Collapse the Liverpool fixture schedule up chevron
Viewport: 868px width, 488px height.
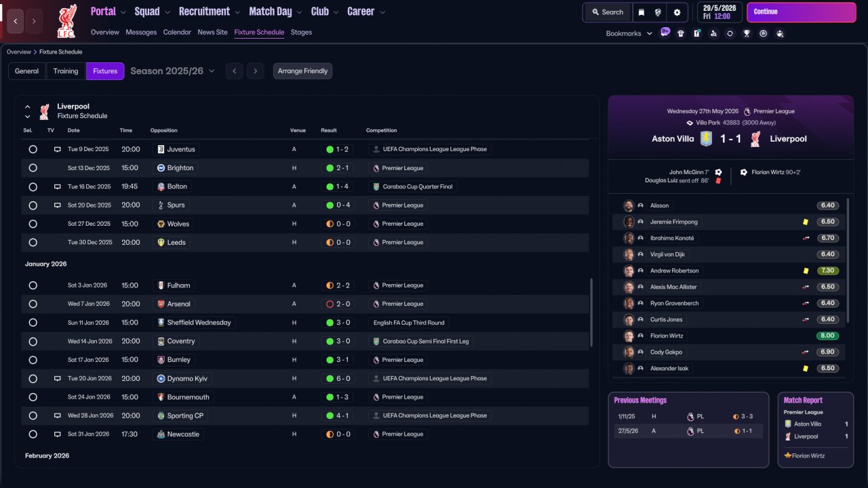coord(28,106)
